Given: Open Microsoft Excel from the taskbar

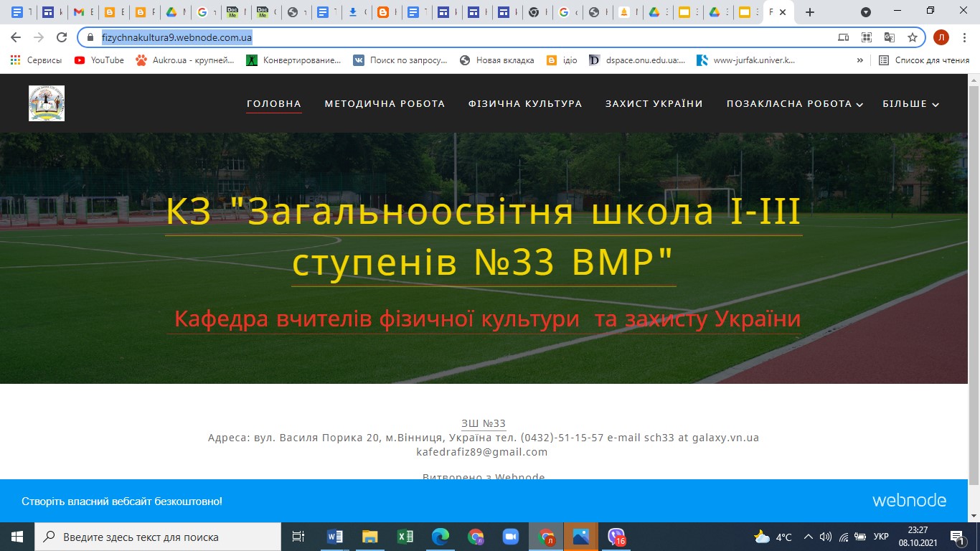Looking at the screenshot, I should pyautogui.click(x=405, y=537).
